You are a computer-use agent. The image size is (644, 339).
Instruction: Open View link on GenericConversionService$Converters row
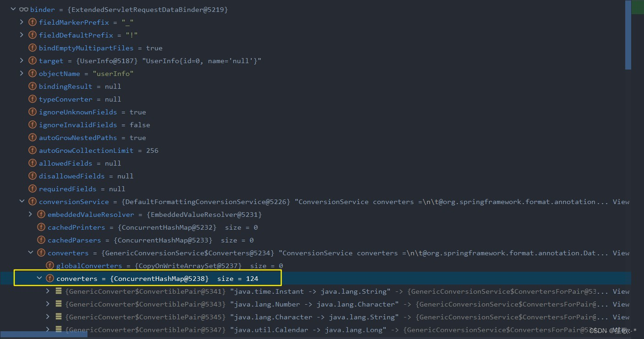pyautogui.click(x=621, y=253)
